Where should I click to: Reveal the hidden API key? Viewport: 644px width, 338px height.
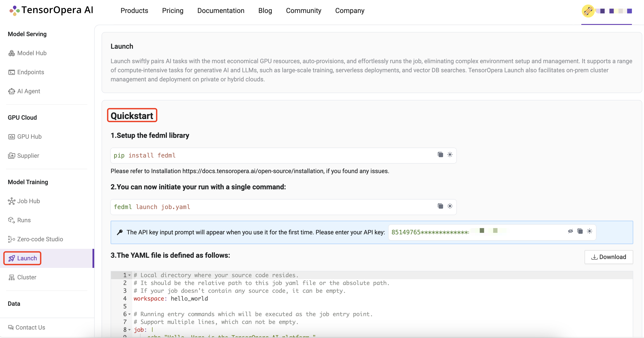(570, 231)
